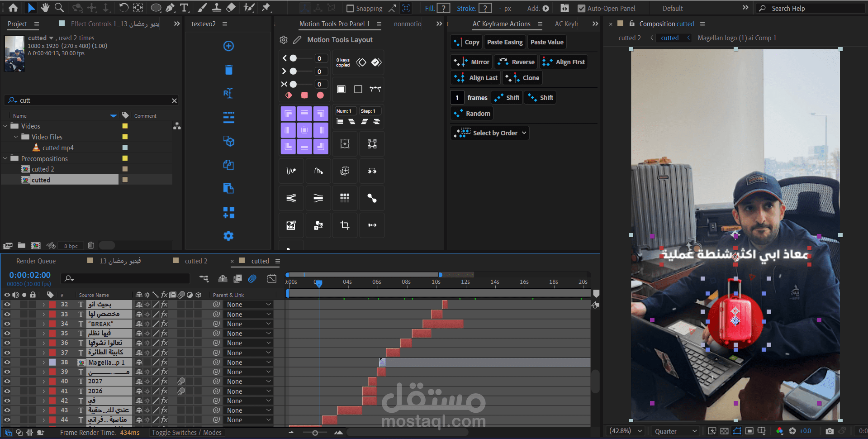Select the Clone Stamp tool
The width and height of the screenshot is (868, 439).
tap(217, 8)
